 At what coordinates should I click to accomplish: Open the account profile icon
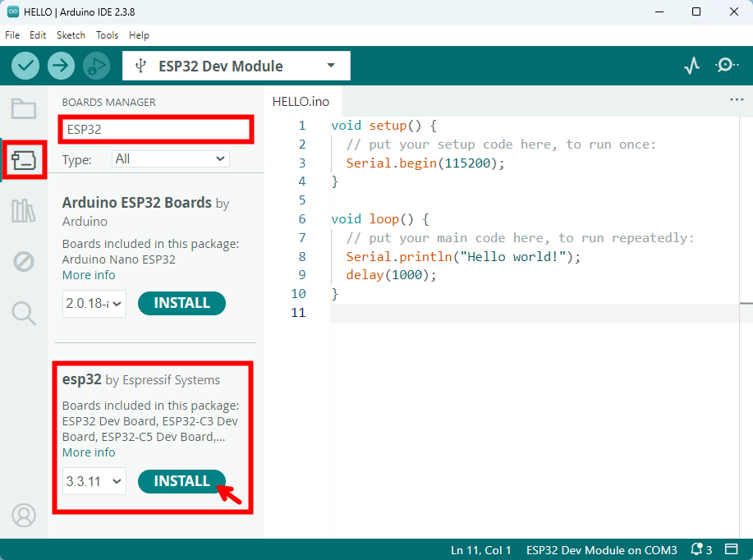pos(24,516)
